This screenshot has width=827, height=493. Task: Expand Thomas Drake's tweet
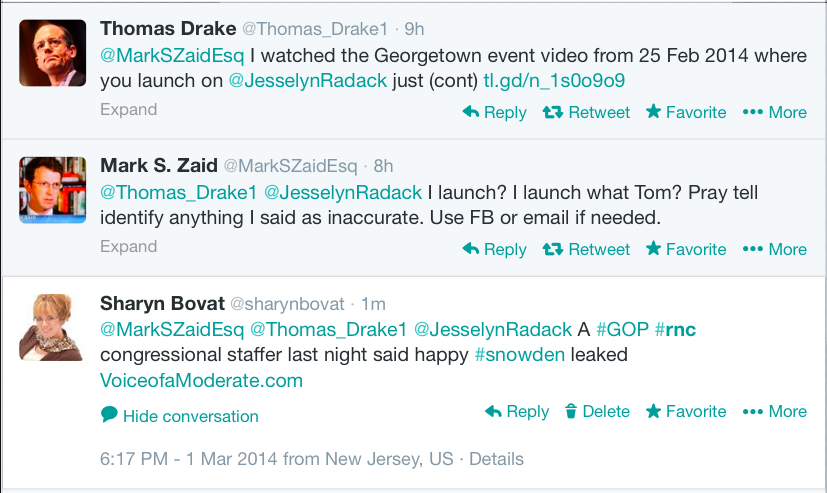coord(129,110)
